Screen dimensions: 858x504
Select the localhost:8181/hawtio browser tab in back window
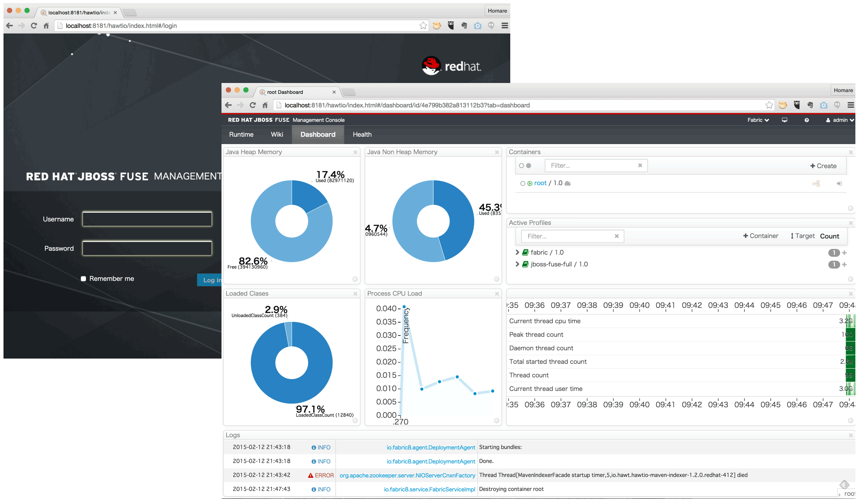coord(79,13)
